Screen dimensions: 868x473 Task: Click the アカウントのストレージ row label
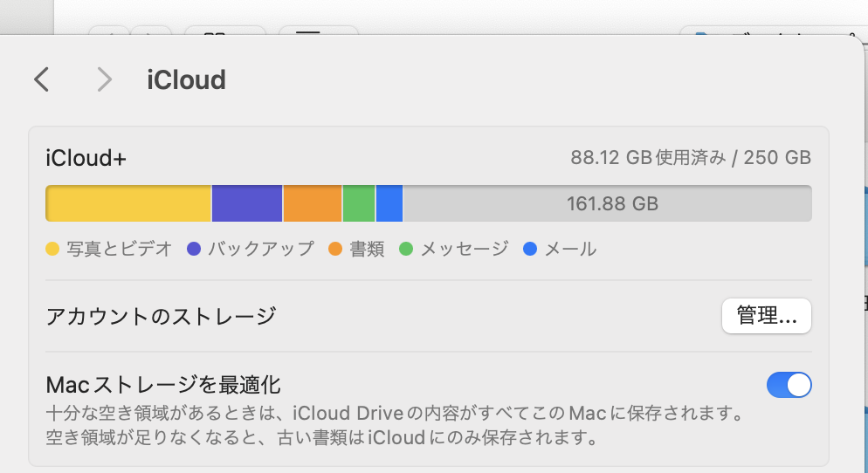pos(161,316)
